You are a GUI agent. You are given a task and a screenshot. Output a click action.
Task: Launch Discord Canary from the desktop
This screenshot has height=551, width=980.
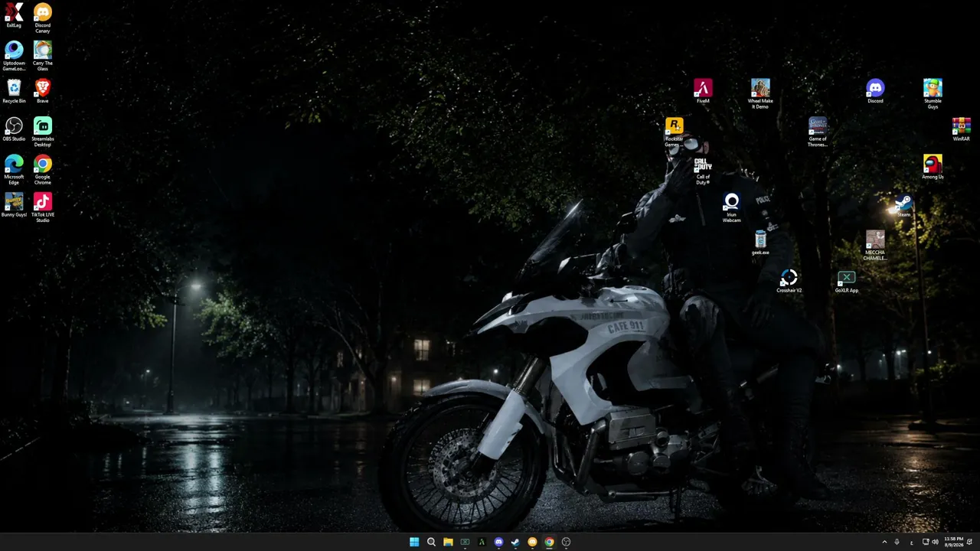[43, 18]
